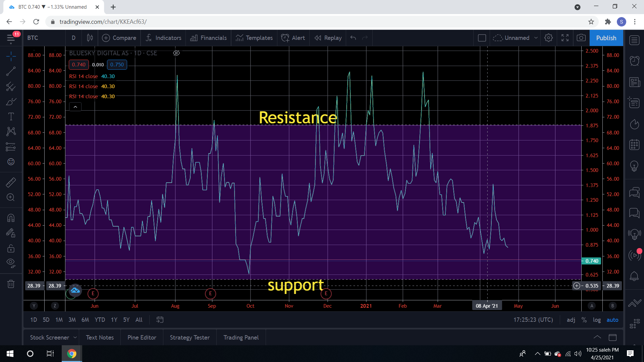Viewport: 644px width, 362px height.
Task: Toggle adj price adjustment
Action: [571, 320]
